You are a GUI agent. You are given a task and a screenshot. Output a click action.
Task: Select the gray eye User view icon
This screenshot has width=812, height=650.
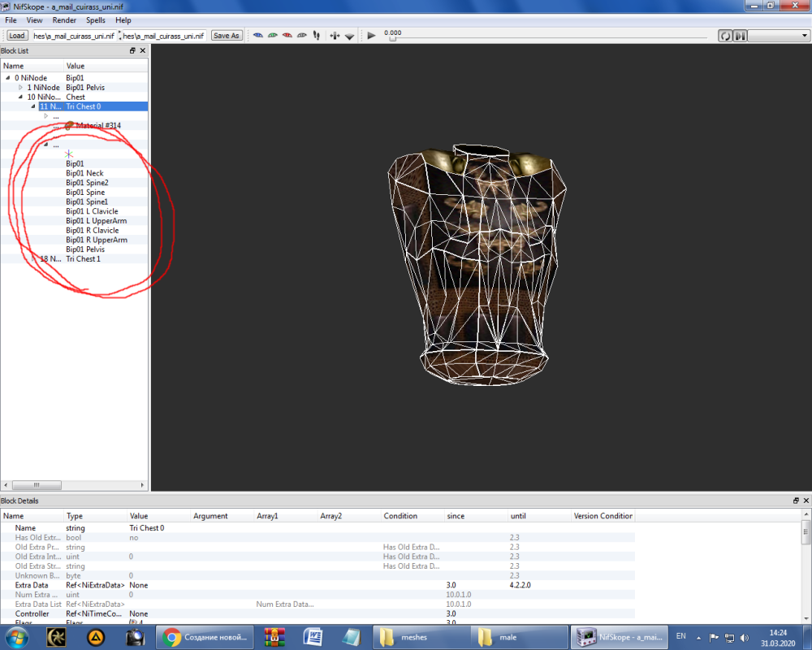(x=302, y=35)
